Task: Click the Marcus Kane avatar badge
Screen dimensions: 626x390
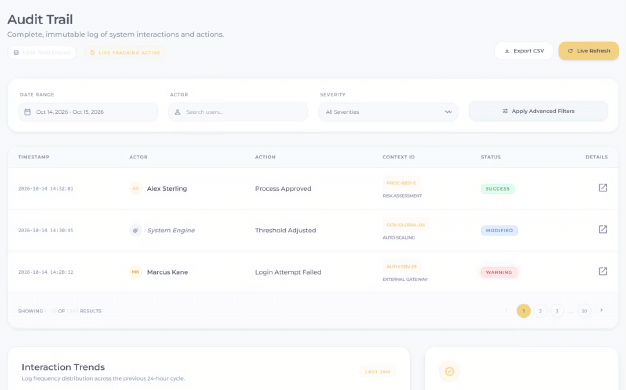Action: pyautogui.click(x=136, y=272)
